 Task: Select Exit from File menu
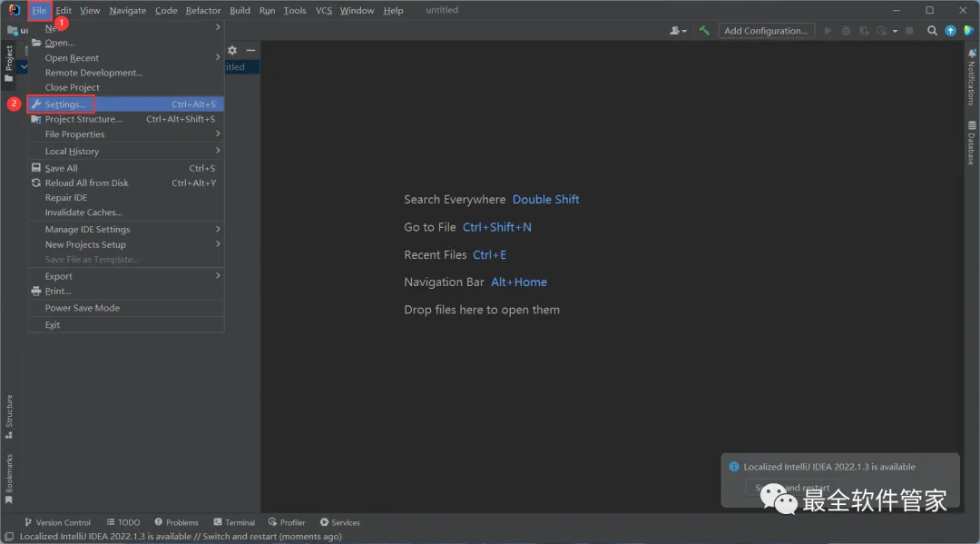click(x=125, y=324)
